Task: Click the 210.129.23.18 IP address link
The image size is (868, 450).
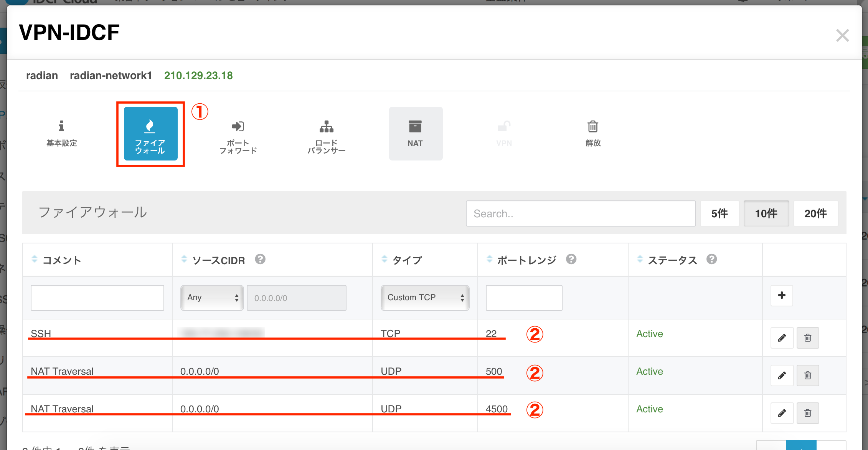Action: click(x=198, y=76)
